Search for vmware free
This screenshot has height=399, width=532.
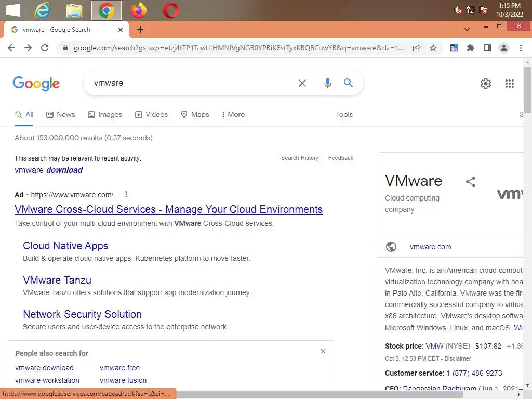point(120,368)
